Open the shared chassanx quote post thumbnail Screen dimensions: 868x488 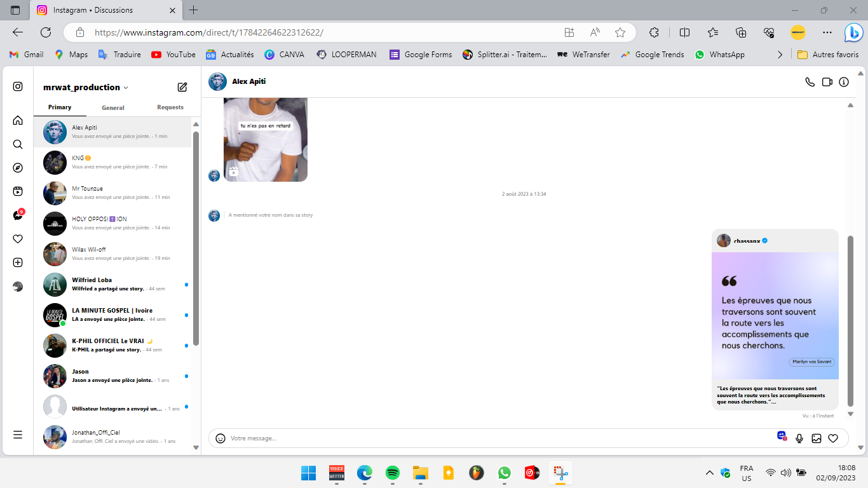coord(775,316)
